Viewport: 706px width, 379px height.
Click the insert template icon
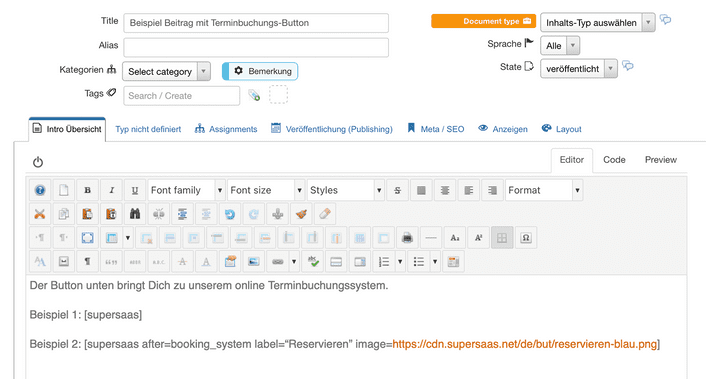453,262
